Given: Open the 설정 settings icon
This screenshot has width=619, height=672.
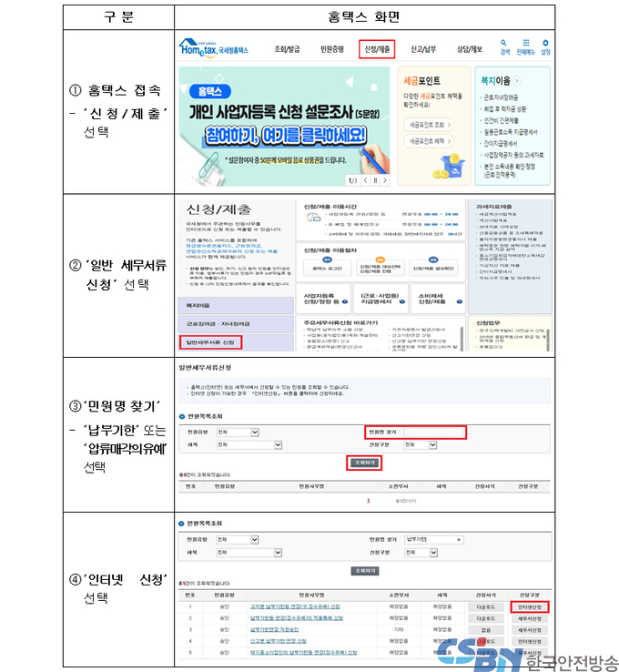Looking at the screenshot, I should pyautogui.click(x=545, y=46).
